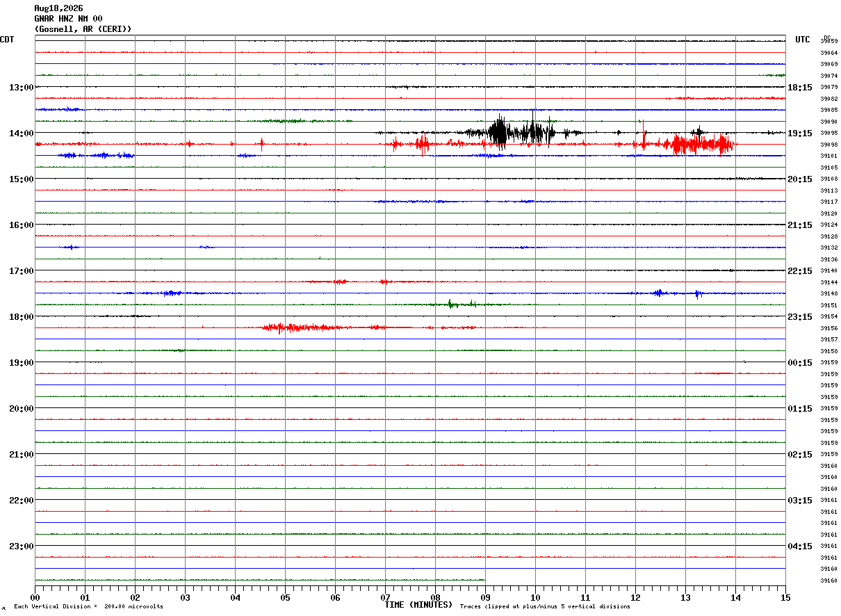This screenshot has width=841, height=616.
Task: Click the TIME (MINUTES) axis label
Action: click(418, 605)
